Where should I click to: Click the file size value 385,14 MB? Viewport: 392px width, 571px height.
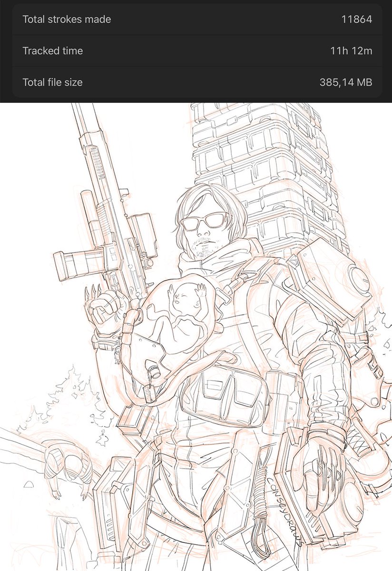click(346, 82)
